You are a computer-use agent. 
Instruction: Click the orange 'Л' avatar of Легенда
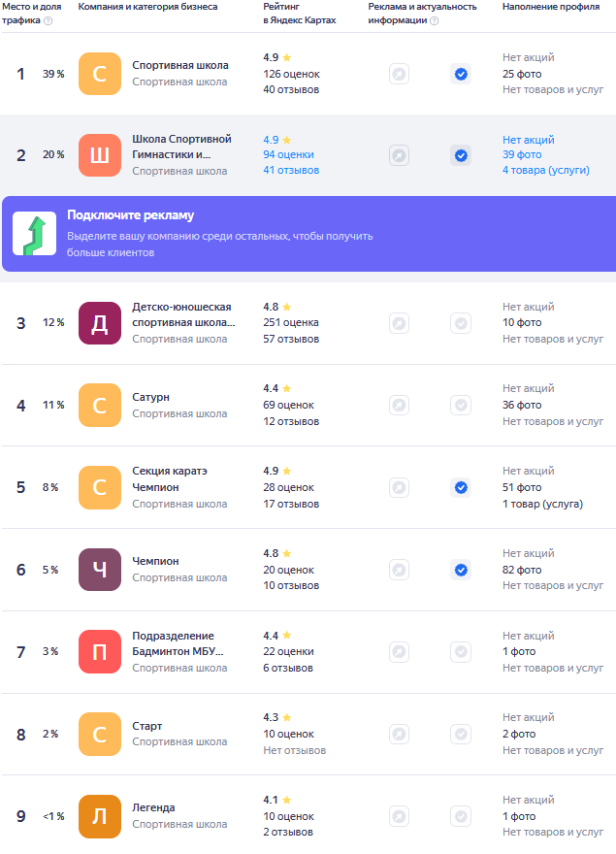click(99, 816)
